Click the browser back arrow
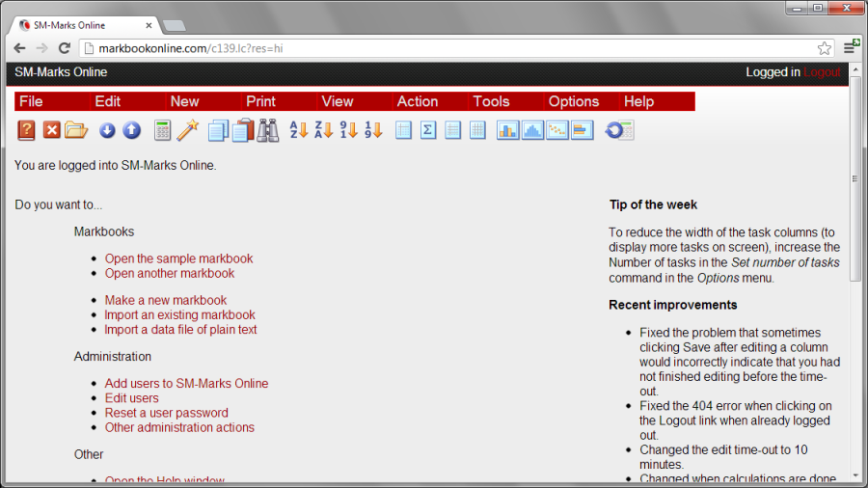This screenshot has width=868, height=488. click(x=19, y=48)
